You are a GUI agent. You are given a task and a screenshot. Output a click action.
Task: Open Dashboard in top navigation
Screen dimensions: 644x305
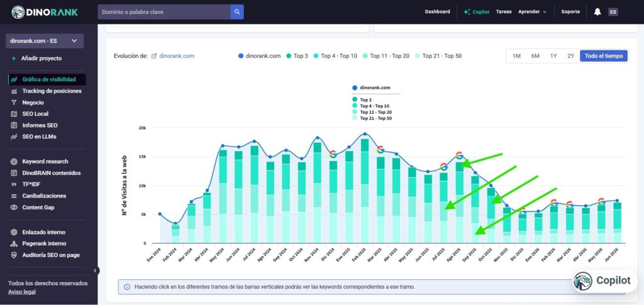tap(438, 12)
